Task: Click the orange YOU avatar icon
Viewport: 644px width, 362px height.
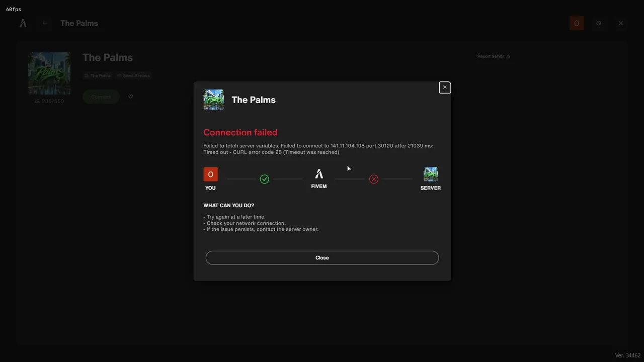Action: [210, 174]
